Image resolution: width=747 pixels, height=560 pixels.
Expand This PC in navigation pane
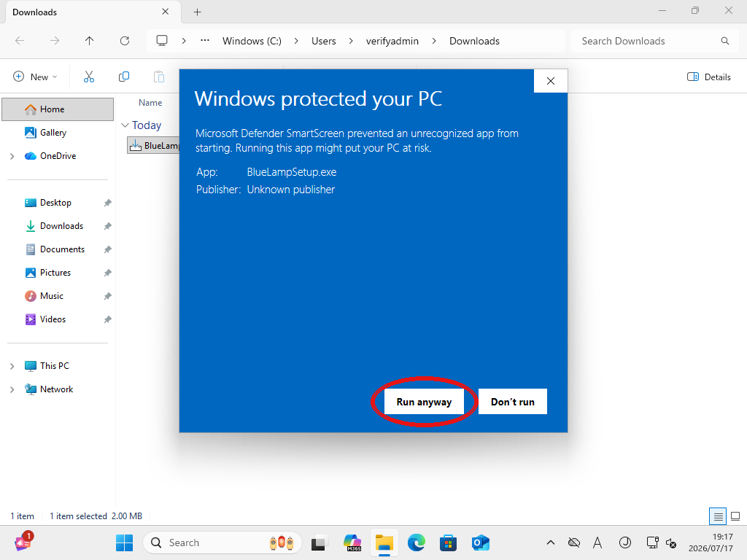12,366
